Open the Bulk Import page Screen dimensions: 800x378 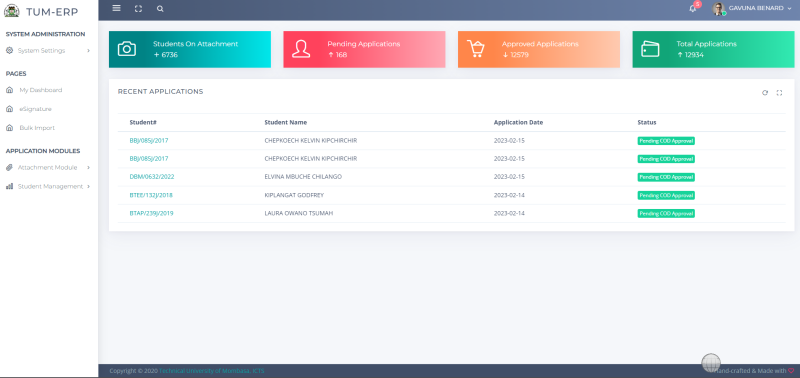point(37,128)
